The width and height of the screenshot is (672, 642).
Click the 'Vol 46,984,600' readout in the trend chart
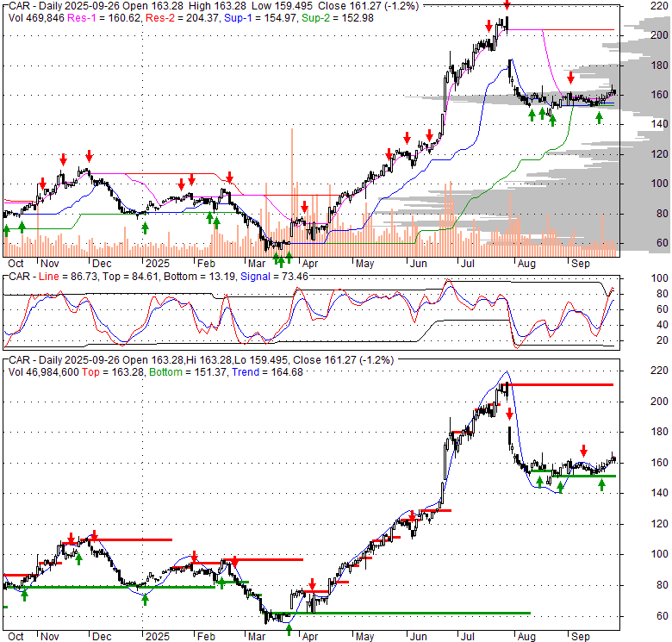pyautogui.click(x=44, y=372)
